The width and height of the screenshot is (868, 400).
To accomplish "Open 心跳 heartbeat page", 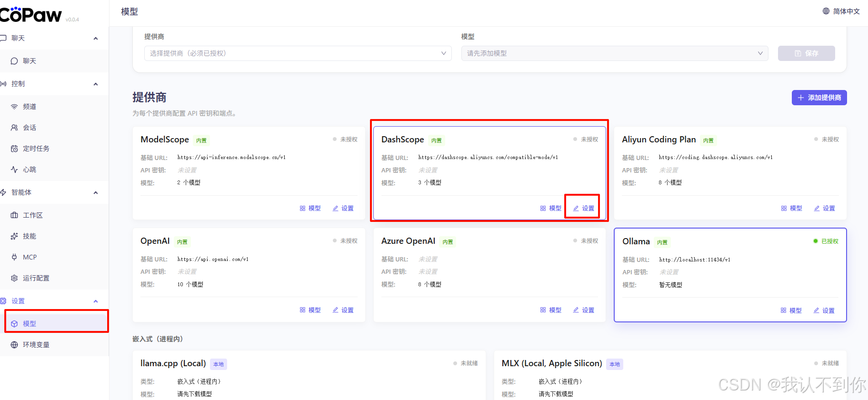I will tap(54, 170).
